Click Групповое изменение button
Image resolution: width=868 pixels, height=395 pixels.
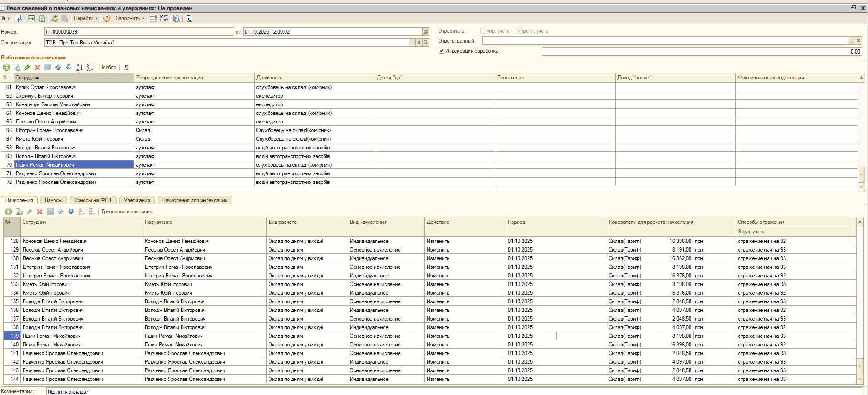127,212
